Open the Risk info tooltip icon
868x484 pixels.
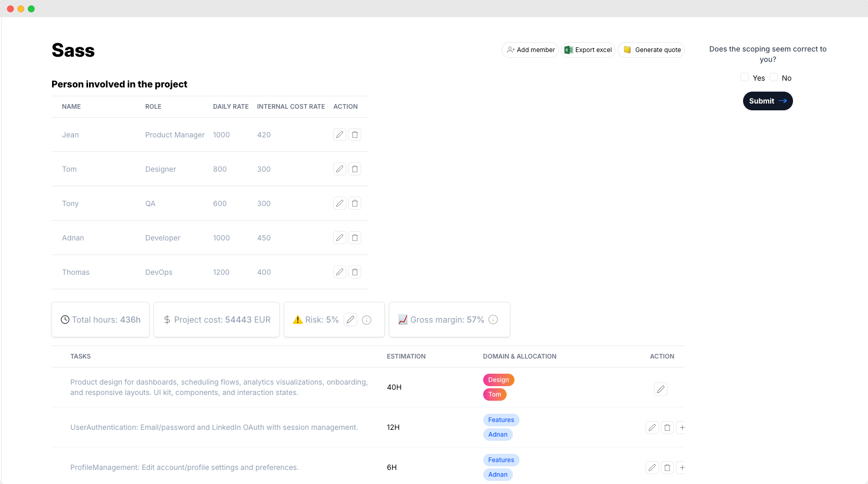(x=367, y=320)
